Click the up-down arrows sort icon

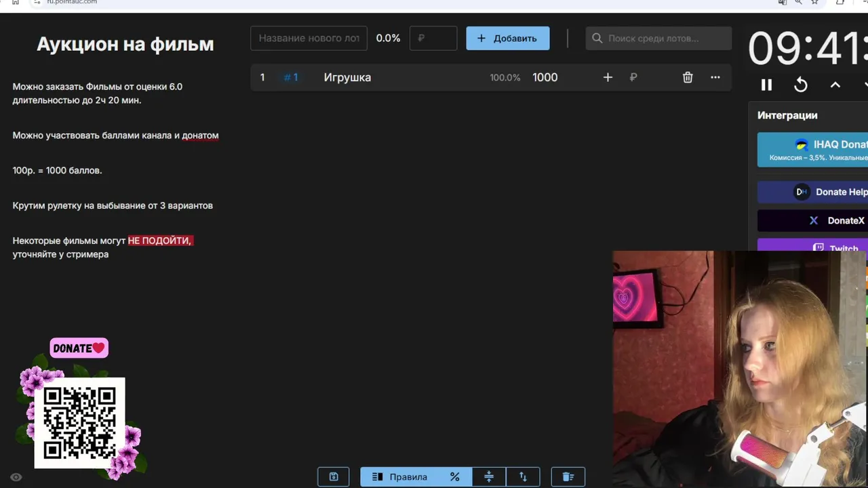(523, 476)
